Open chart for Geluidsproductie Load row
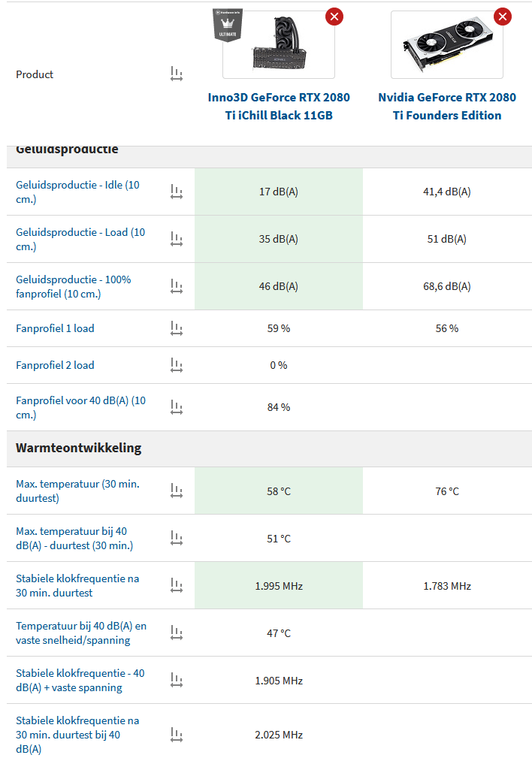Viewport: 532px width, 758px height. click(x=177, y=239)
